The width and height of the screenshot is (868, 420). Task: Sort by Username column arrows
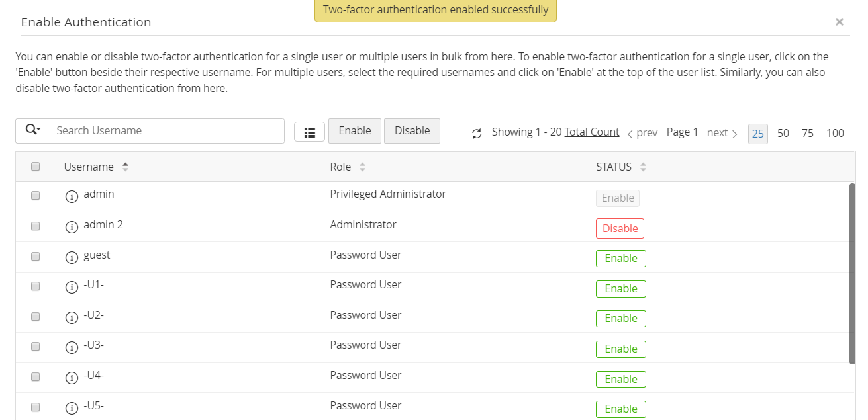(125, 167)
